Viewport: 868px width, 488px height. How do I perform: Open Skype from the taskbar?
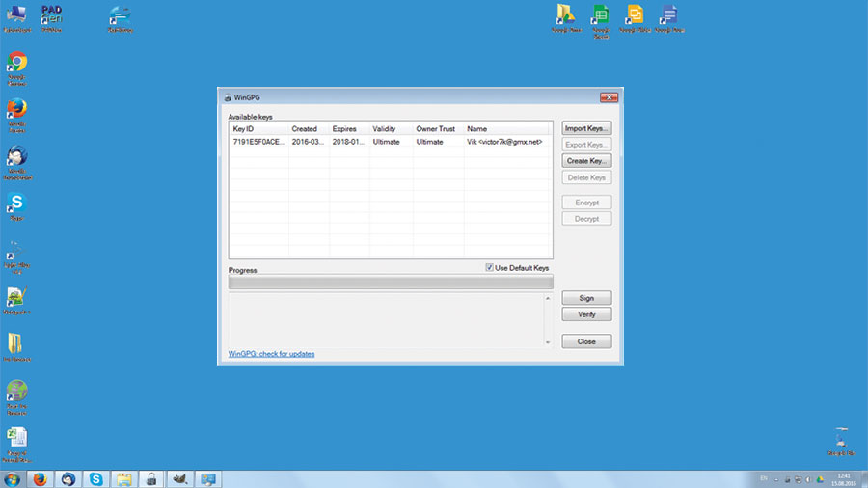95,479
